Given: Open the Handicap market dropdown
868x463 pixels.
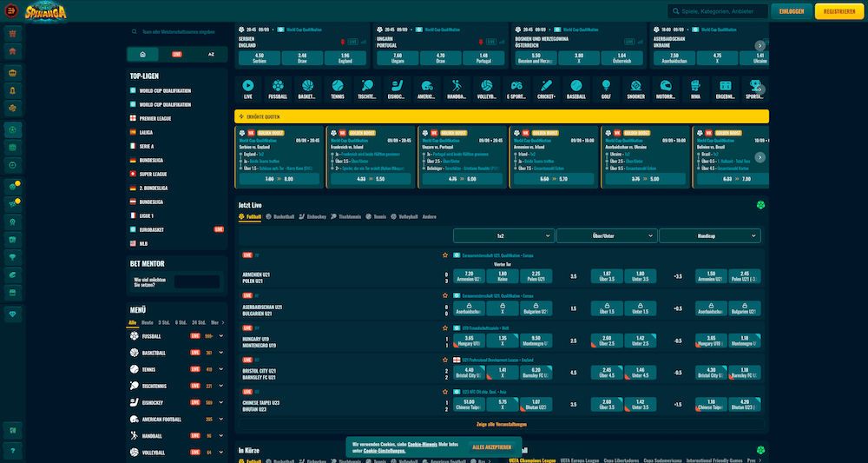Looking at the screenshot, I should pos(709,235).
